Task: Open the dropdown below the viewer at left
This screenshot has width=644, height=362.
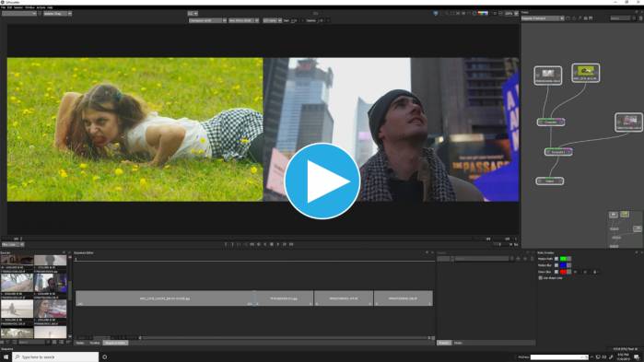Action: 13,245
